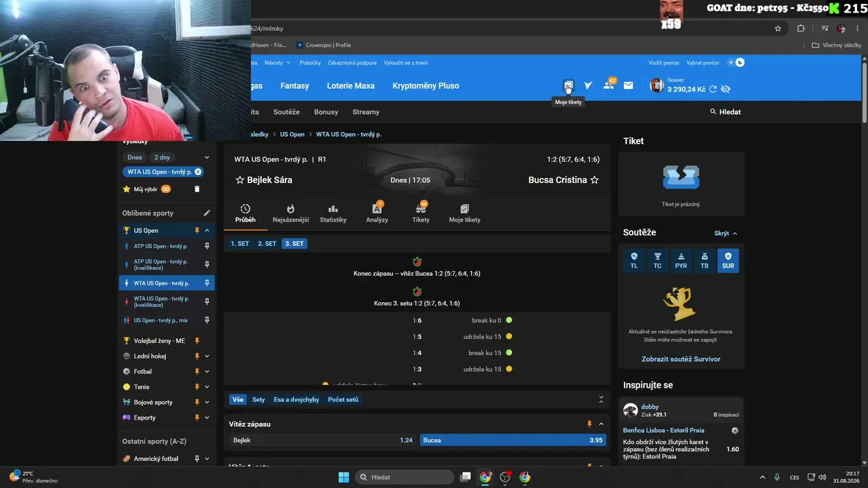The image size is (868, 488).
Task: Toggle dark mode switch in the header
Action: point(736,62)
